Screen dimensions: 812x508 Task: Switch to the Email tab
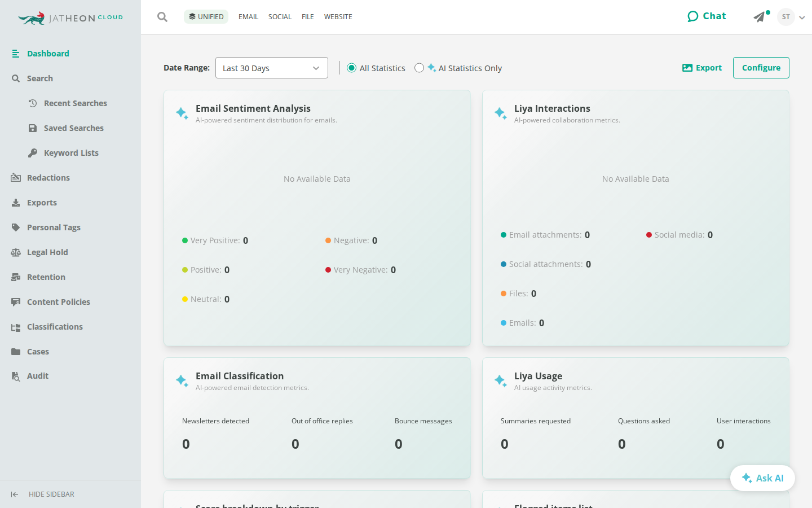point(248,17)
